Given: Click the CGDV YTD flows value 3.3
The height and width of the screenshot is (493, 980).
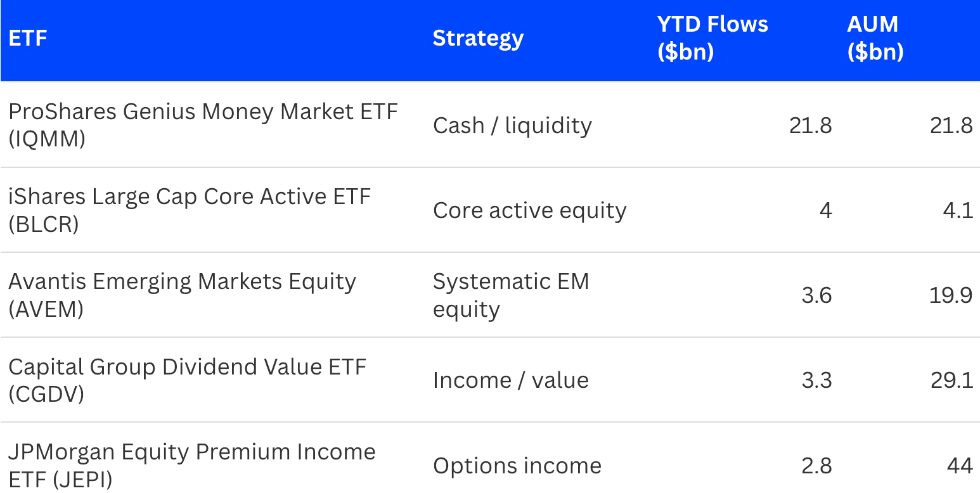Looking at the screenshot, I should point(816,380).
